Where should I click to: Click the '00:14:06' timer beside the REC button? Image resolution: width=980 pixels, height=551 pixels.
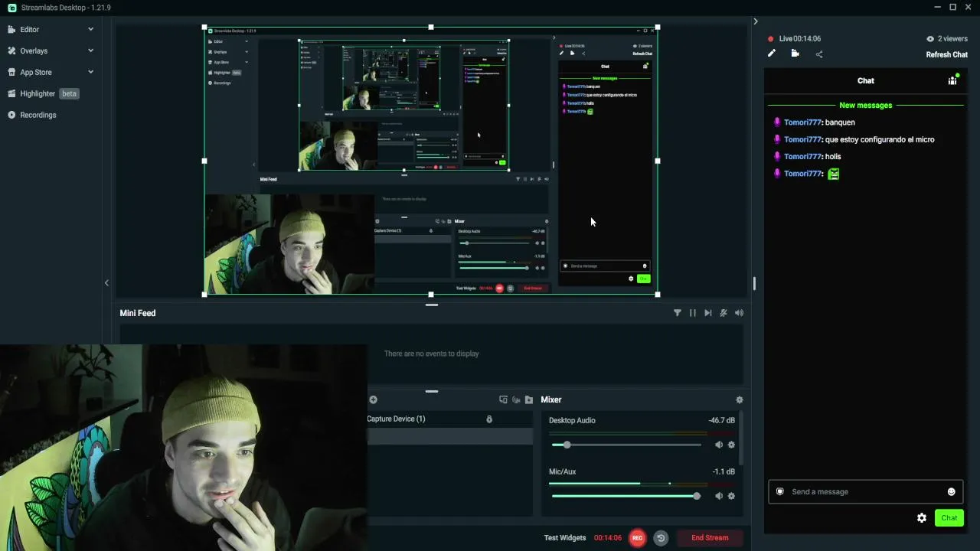(x=608, y=538)
